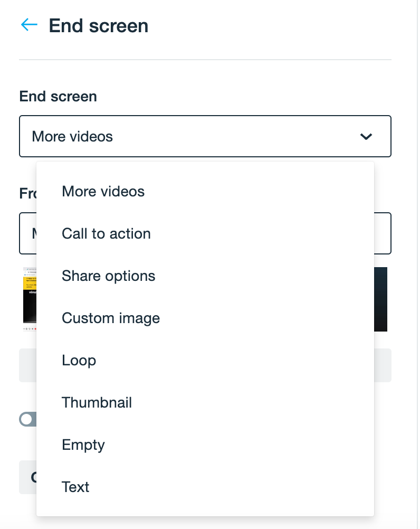
Task: Flip the toggle switch on the left
Action: click(25, 419)
